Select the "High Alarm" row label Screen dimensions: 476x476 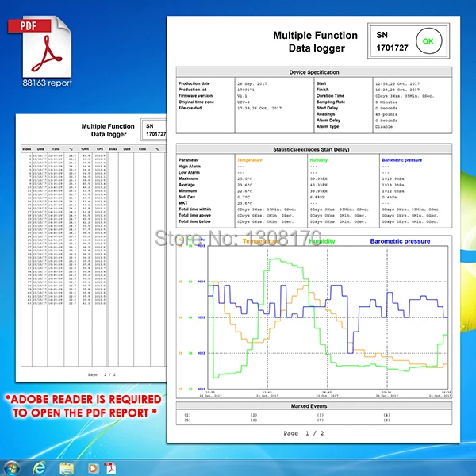189,166
